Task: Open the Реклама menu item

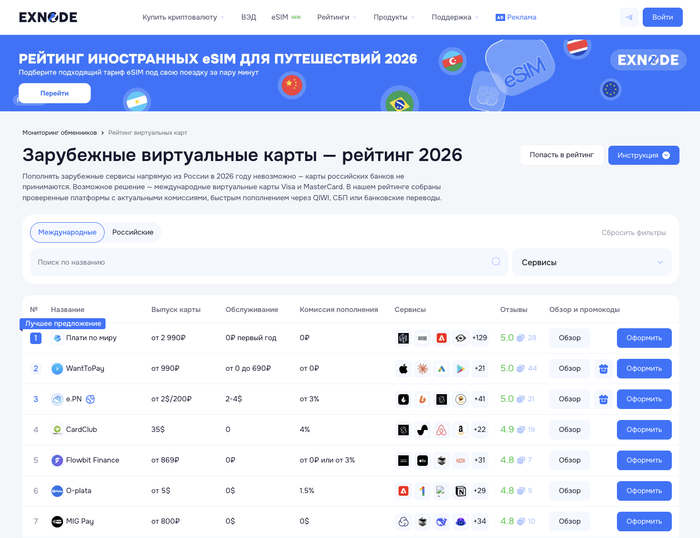Action: pyautogui.click(x=516, y=17)
